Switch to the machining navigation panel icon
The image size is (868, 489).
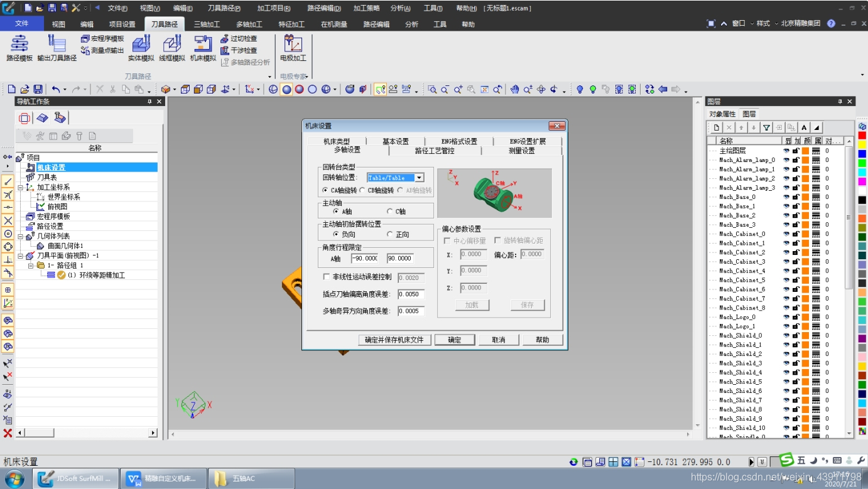pyautogui.click(x=60, y=118)
